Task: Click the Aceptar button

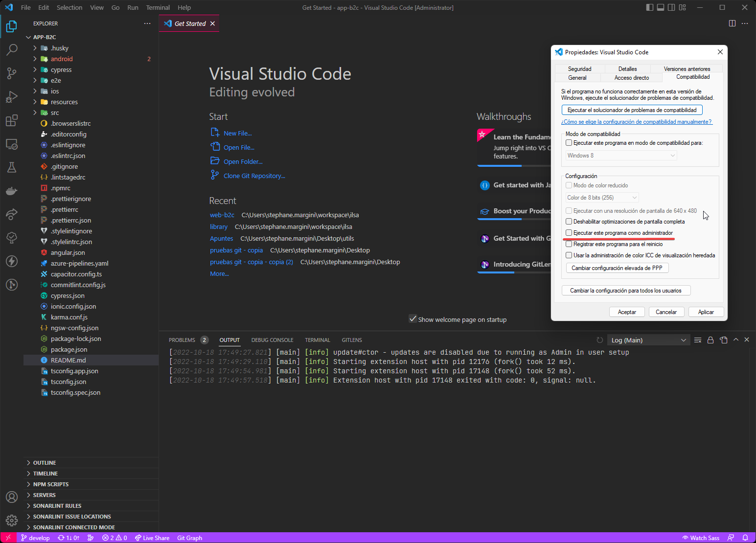Action: click(627, 312)
